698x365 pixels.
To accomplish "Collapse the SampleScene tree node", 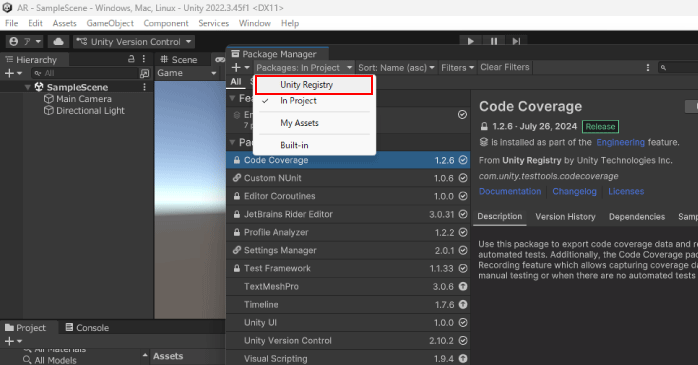I will coord(28,87).
